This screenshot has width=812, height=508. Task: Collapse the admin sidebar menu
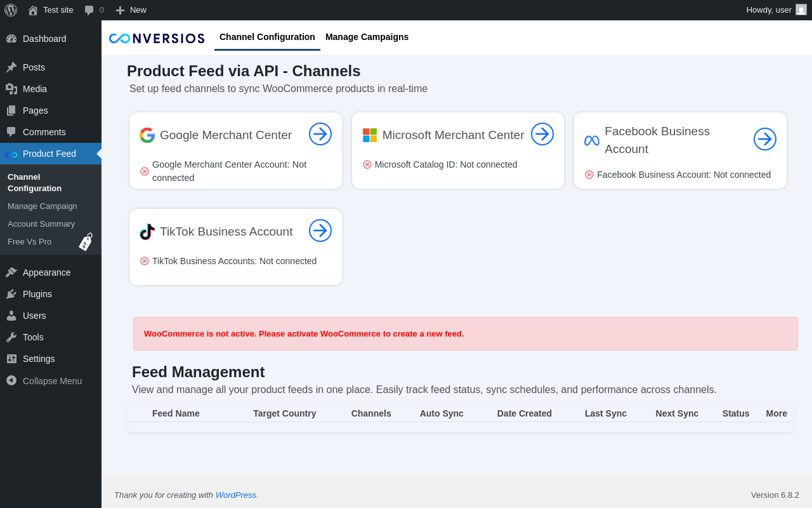click(44, 381)
